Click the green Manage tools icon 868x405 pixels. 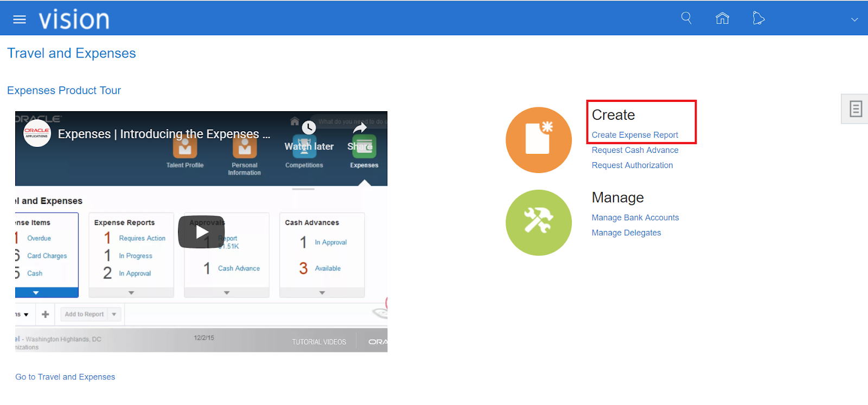(x=539, y=222)
